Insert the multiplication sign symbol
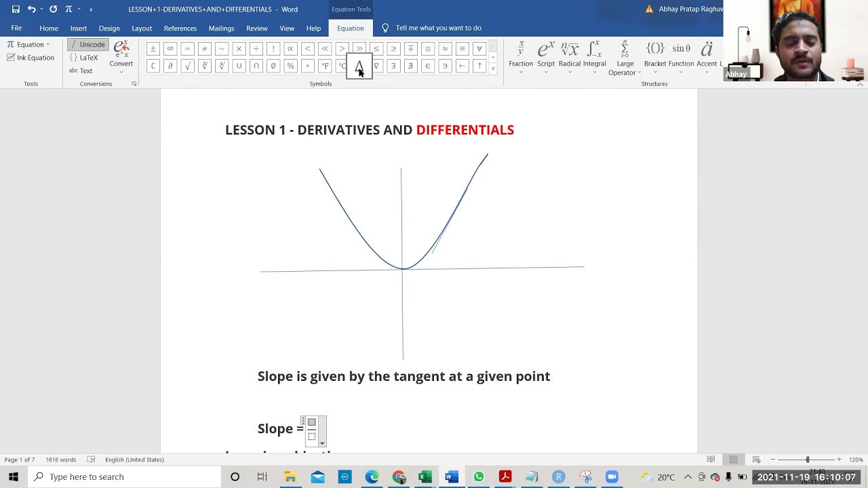The height and width of the screenshot is (488, 868). [239, 49]
